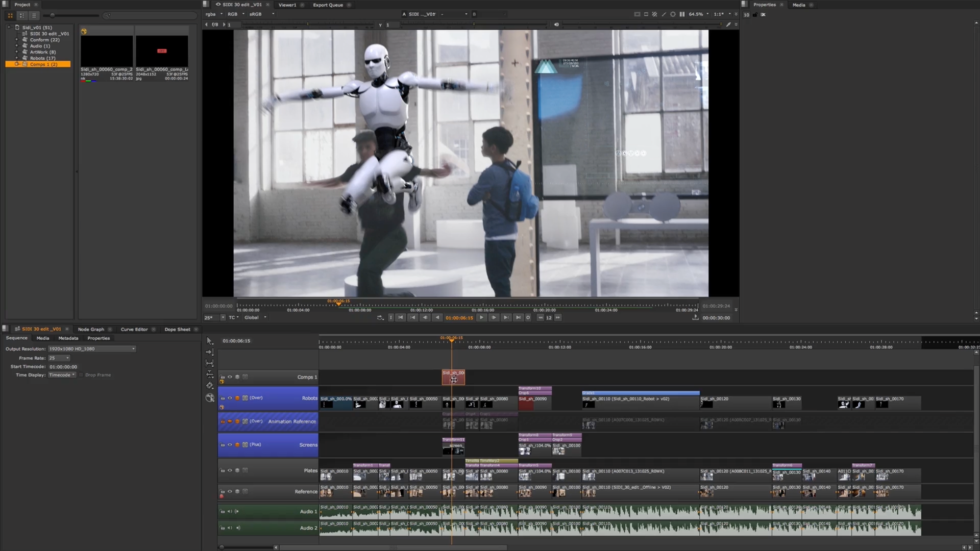Enable the Drop Frame checkbox
The image size is (980, 551).
[x=81, y=374]
